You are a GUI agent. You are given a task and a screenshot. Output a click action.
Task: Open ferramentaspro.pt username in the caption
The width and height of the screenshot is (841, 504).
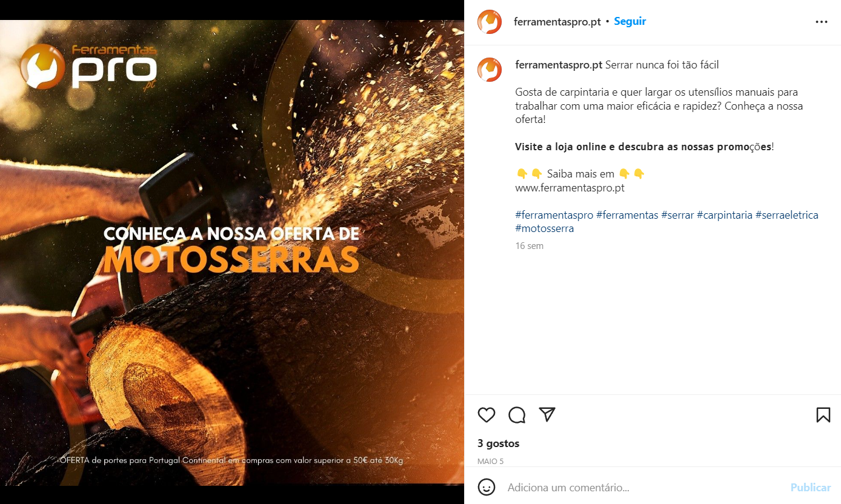tap(559, 65)
